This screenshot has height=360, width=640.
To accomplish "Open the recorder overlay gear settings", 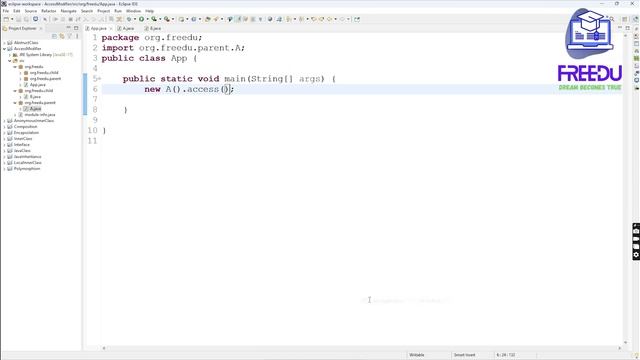I will coord(636,255).
